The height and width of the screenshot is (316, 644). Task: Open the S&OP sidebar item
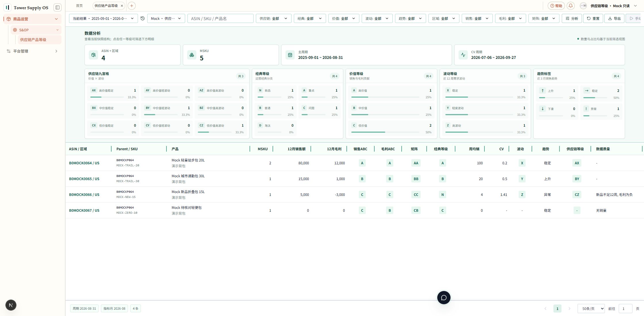[x=36, y=30]
